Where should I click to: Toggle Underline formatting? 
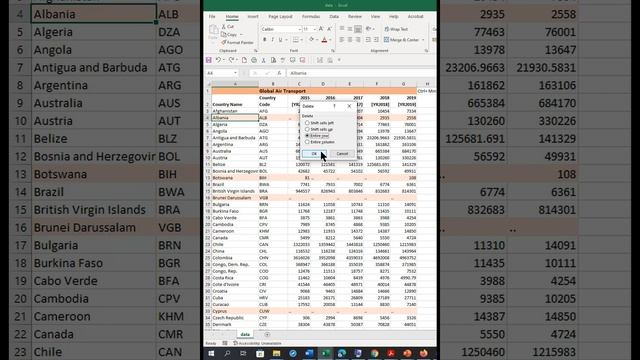280,40
